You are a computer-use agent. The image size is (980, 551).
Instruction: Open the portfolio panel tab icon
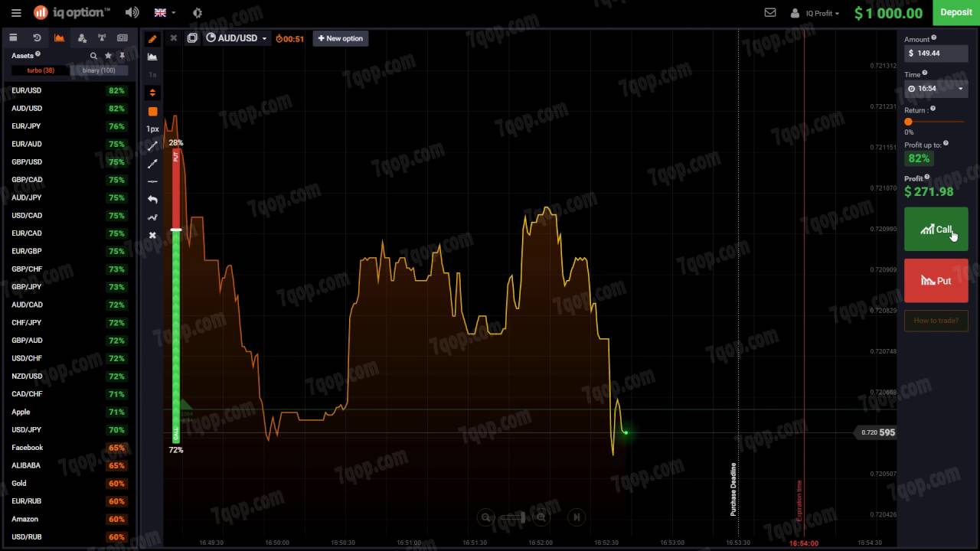(x=13, y=37)
